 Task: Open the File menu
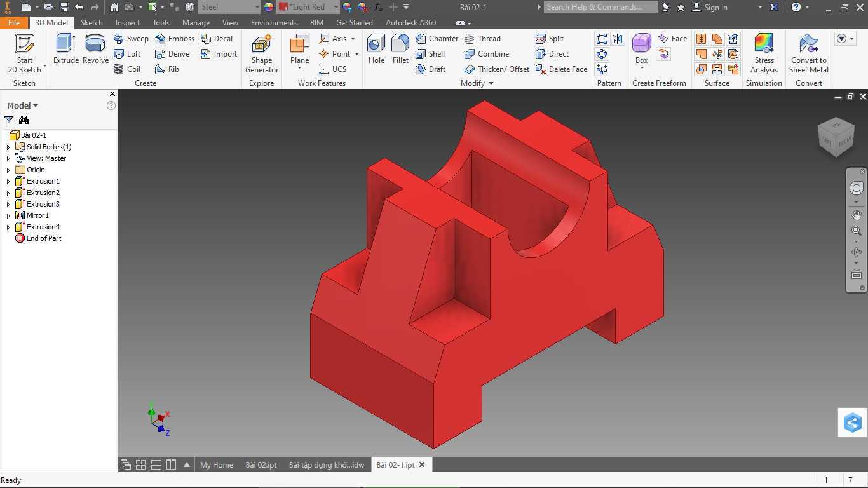pos(14,22)
